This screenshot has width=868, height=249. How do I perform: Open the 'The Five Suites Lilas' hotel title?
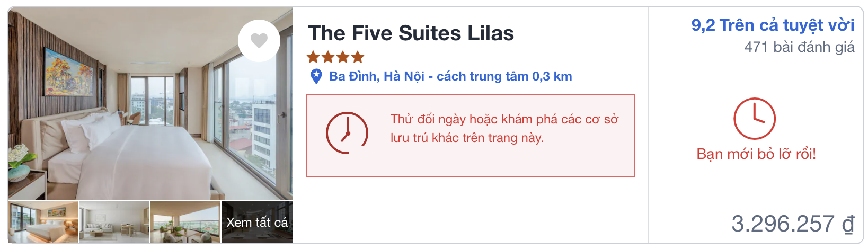[x=411, y=33]
